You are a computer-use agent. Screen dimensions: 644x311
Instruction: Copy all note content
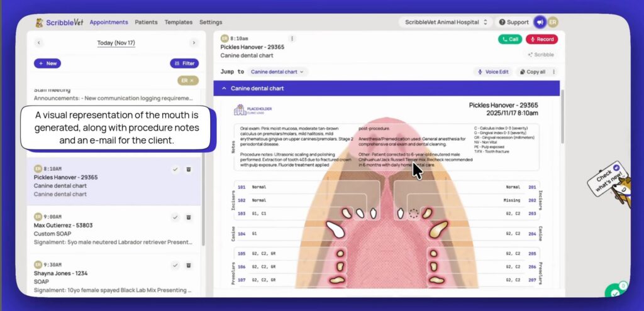[532, 72]
